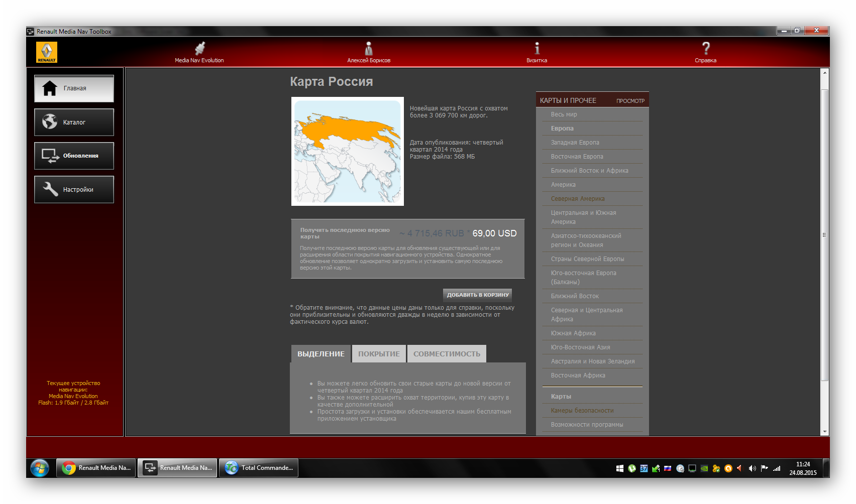Viewport: 856px width, 504px height.
Task: Click the Russia map thumbnail
Action: point(348,151)
